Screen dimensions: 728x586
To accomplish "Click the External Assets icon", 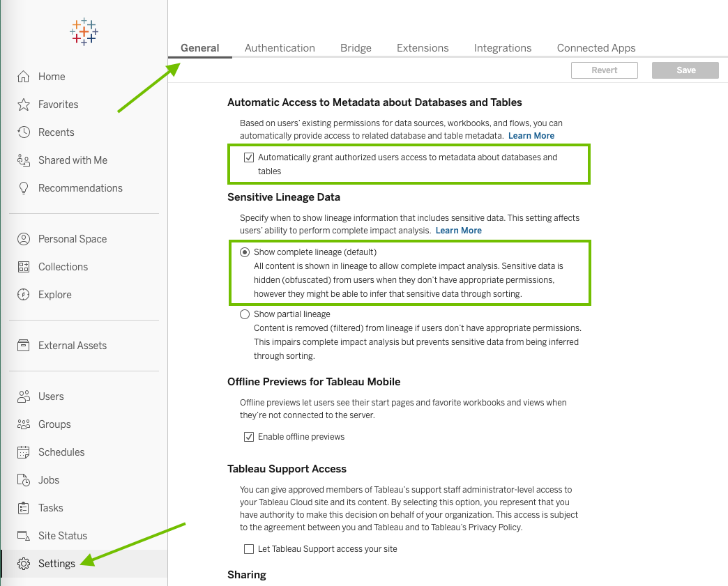I will 24,346.
